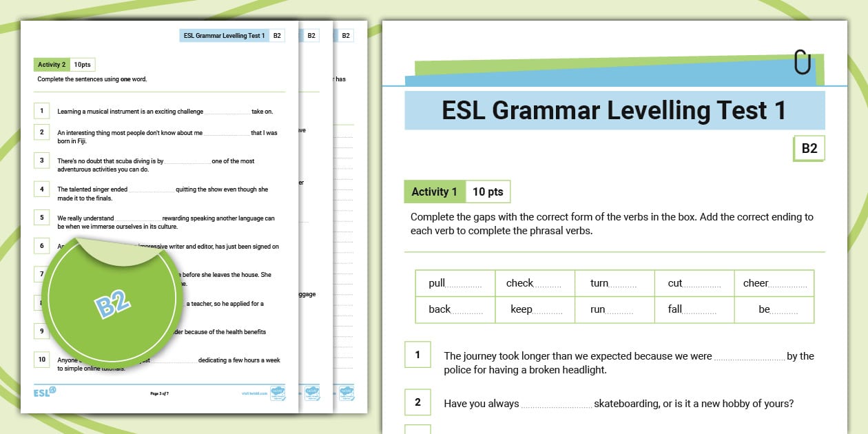Screen dimensions: 868x434
Task: Select the question 2 box about skateboarding
Action: [417, 402]
